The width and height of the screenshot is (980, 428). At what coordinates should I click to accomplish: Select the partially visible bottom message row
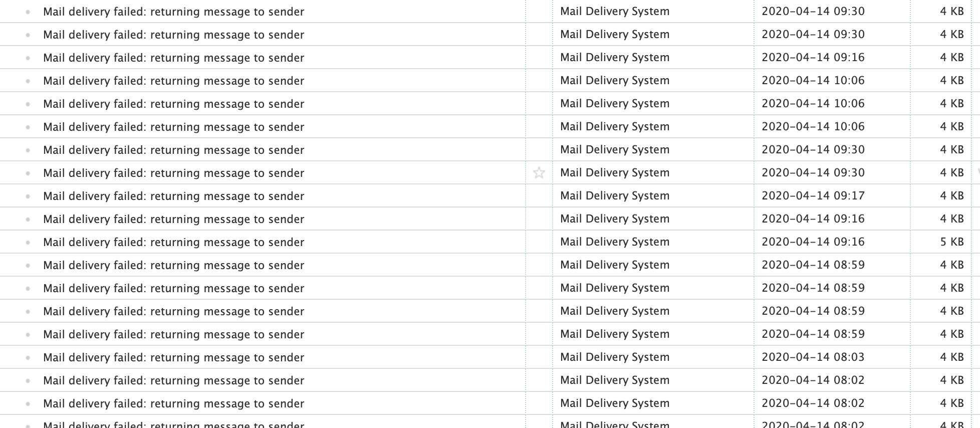click(x=490, y=421)
